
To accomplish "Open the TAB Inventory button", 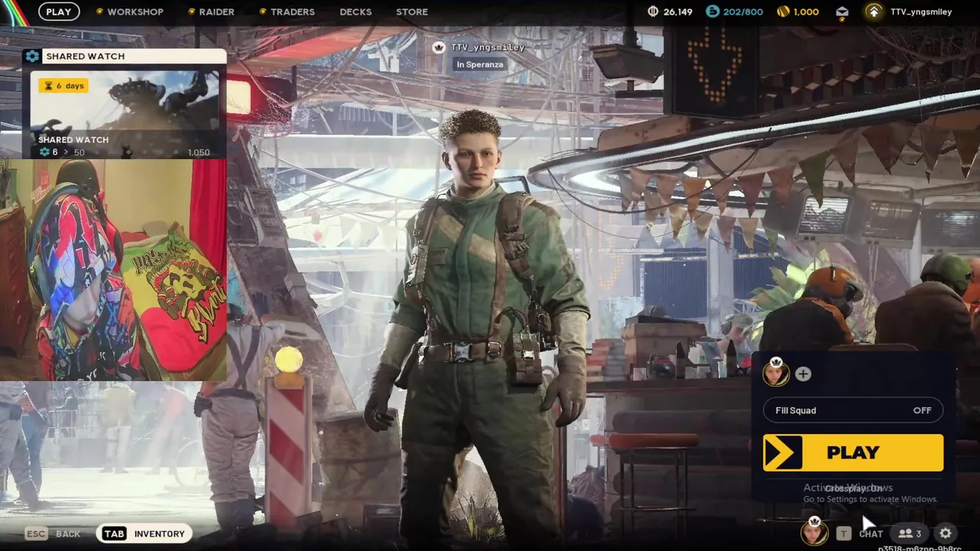I will [144, 533].
